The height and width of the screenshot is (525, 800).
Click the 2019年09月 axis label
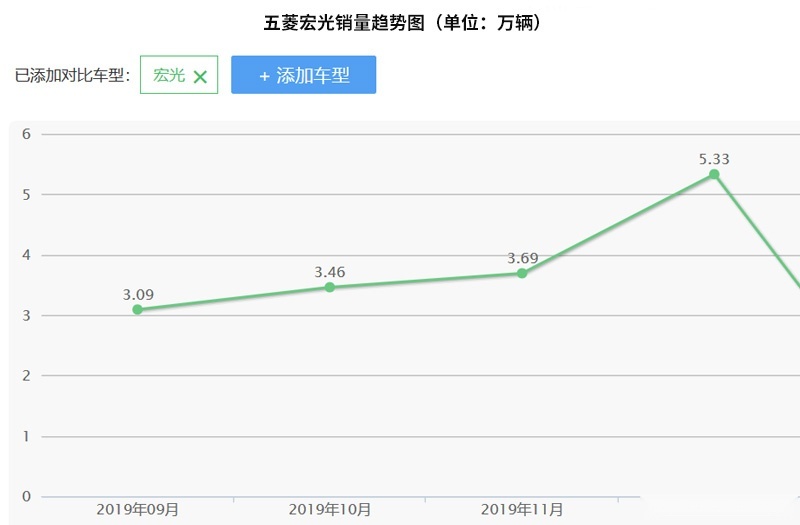(x=138, y=509)
